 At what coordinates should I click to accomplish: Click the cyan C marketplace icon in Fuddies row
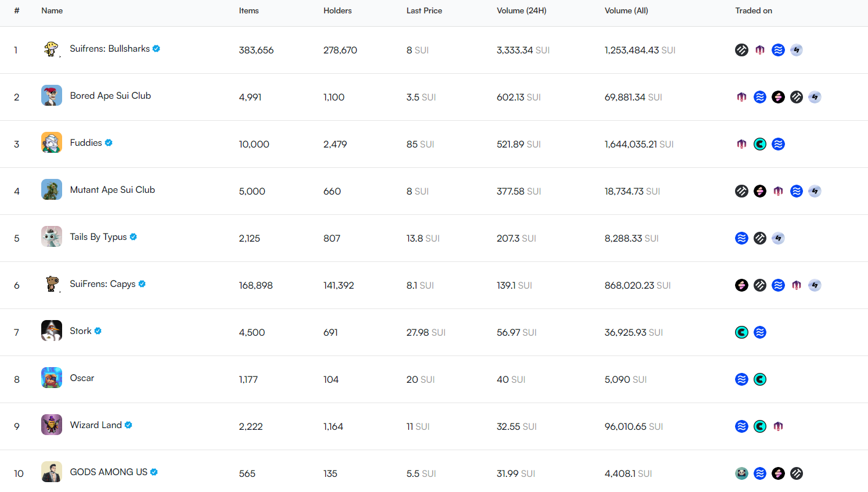pyautogui.click(x=760, y=144)
